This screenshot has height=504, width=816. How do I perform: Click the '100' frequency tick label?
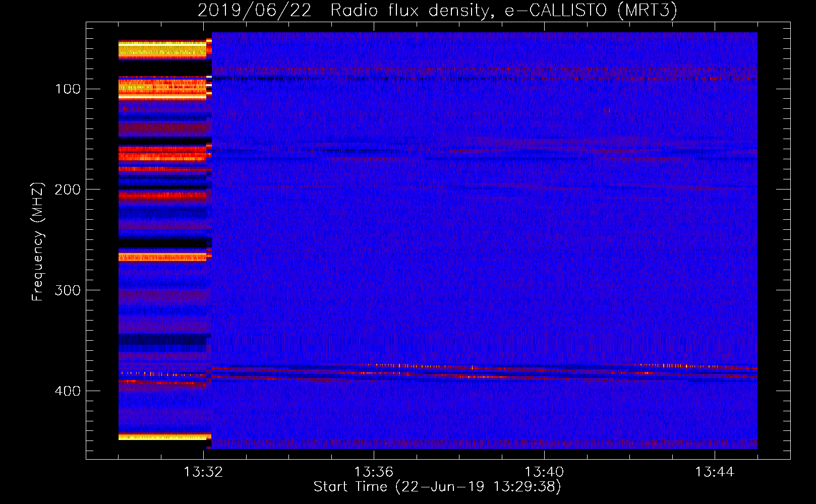pos(68,89)
